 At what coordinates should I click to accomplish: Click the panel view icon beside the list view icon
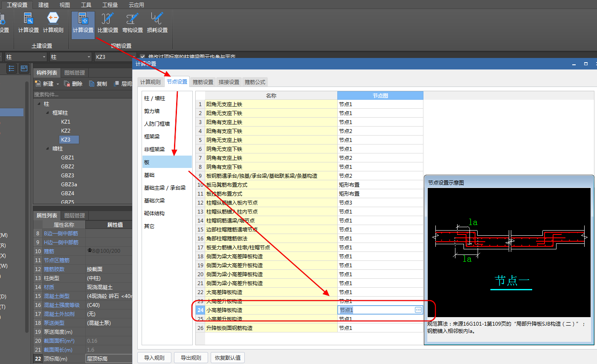click(24, 68)
